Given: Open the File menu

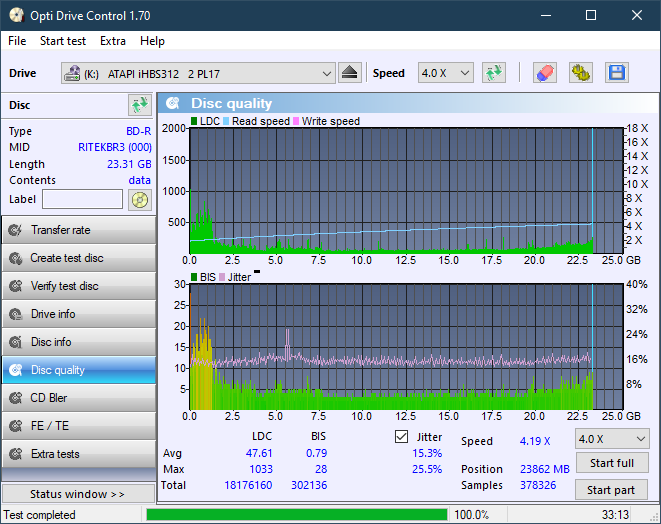Looking at the screenshot, I should click(17, 41).
